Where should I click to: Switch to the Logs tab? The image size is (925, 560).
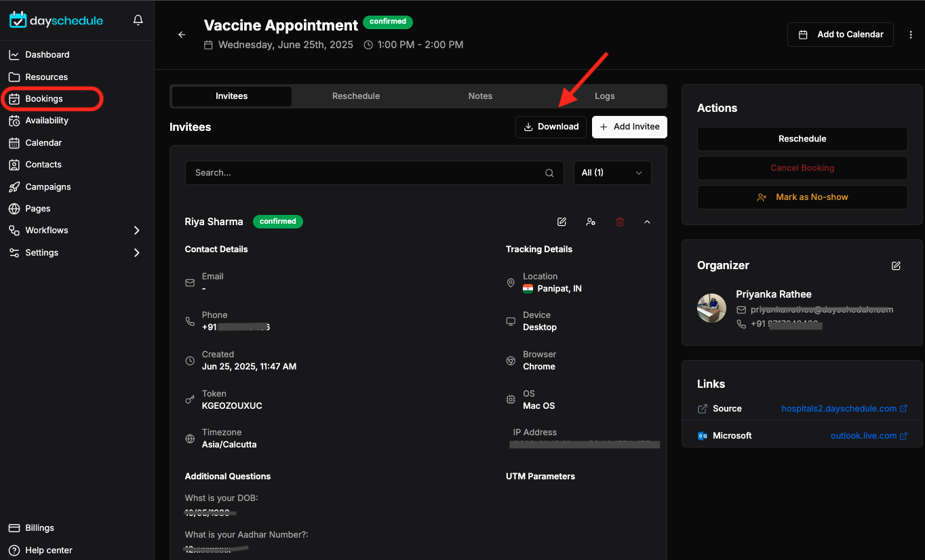coord(605,96)
